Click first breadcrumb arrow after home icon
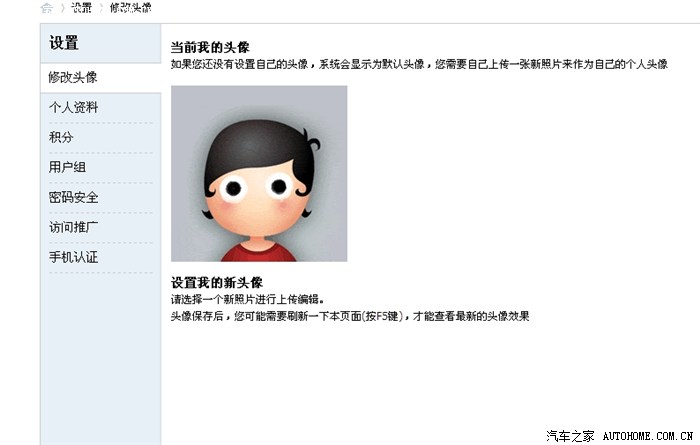 coord(62,8)
